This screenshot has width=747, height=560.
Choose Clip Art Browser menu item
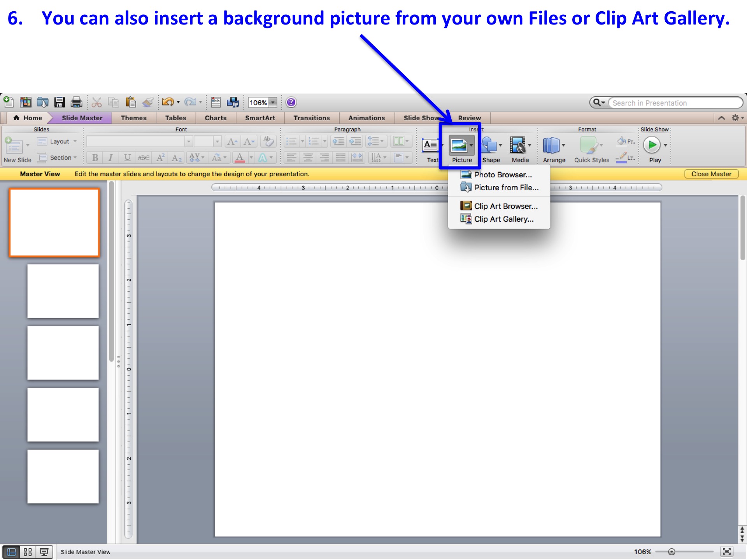[499, 206]
